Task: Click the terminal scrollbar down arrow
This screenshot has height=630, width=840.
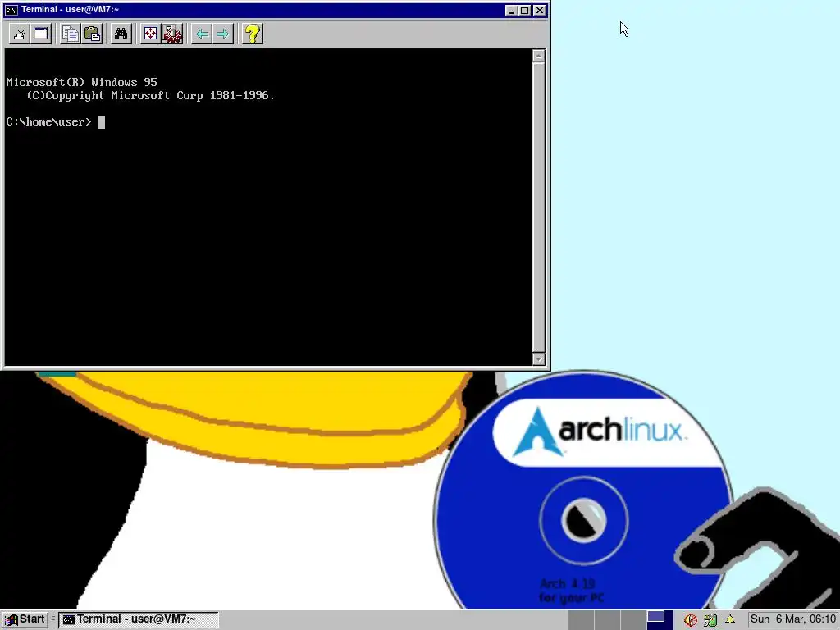Action: pyautogui.click(x=539, y=359)
